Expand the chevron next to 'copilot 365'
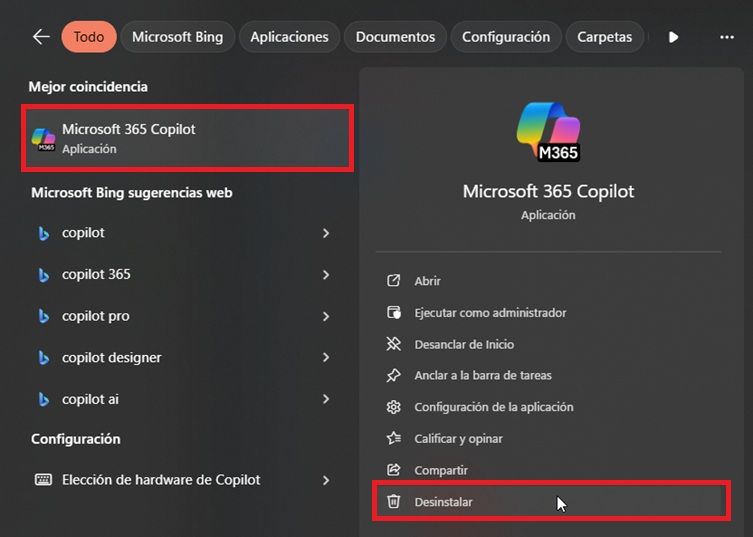This screenshot has width=753, height=537. [x=326, y=275]
